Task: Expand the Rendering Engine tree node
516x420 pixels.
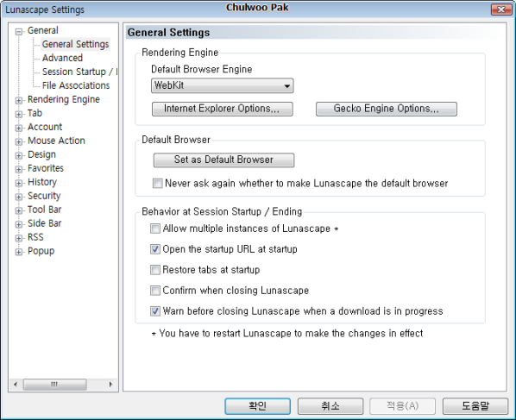Action: (x=19, y=101)
